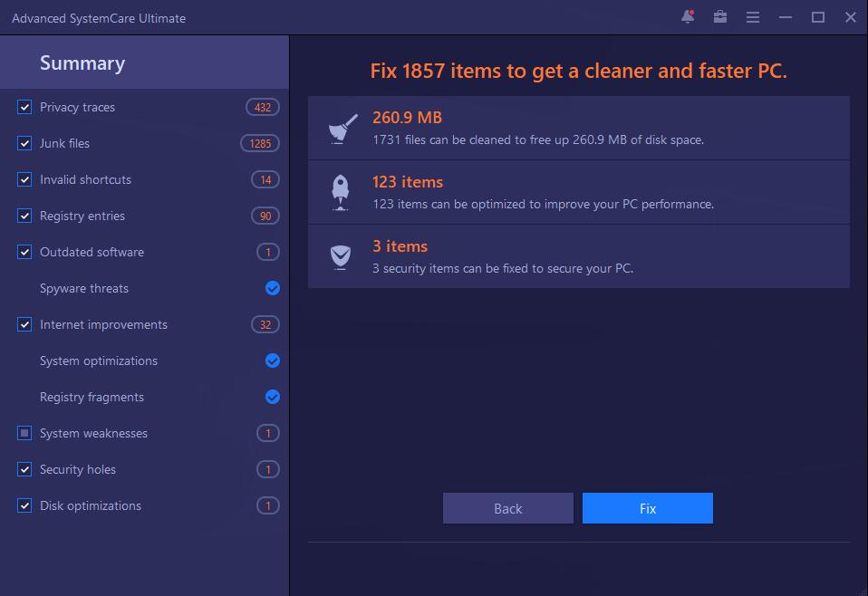This screenshot has height=596, width=868.
Task: Open the notifications bell icon
Action: coord(688,16)
